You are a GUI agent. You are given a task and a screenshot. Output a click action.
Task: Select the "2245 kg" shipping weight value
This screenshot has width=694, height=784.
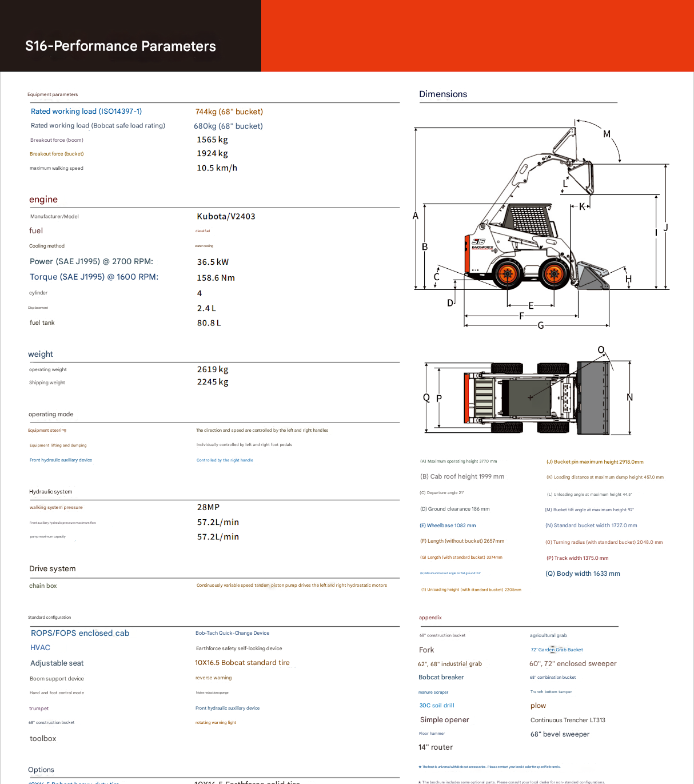(213, 382)
